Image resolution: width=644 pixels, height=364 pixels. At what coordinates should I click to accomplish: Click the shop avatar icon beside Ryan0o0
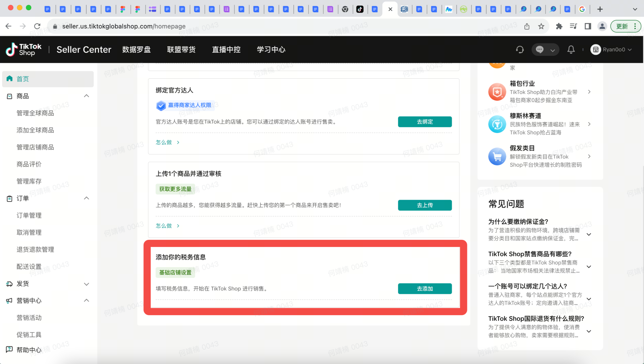pyautogui.click(x=596, y=50)
